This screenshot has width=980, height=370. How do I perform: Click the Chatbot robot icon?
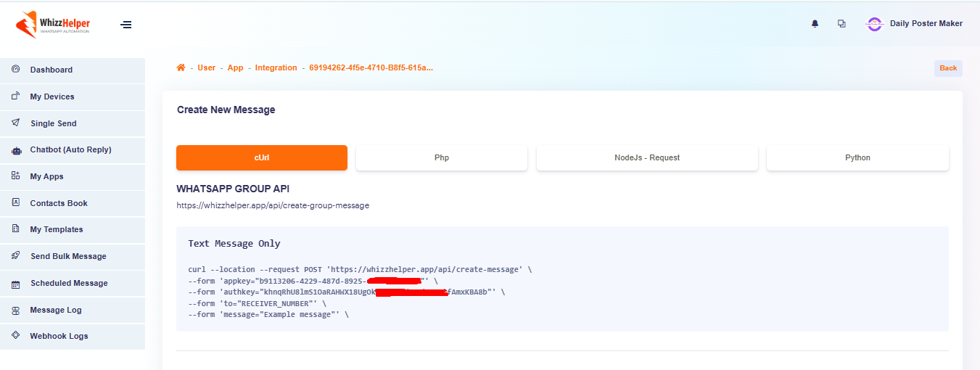(x=16, y=150)
